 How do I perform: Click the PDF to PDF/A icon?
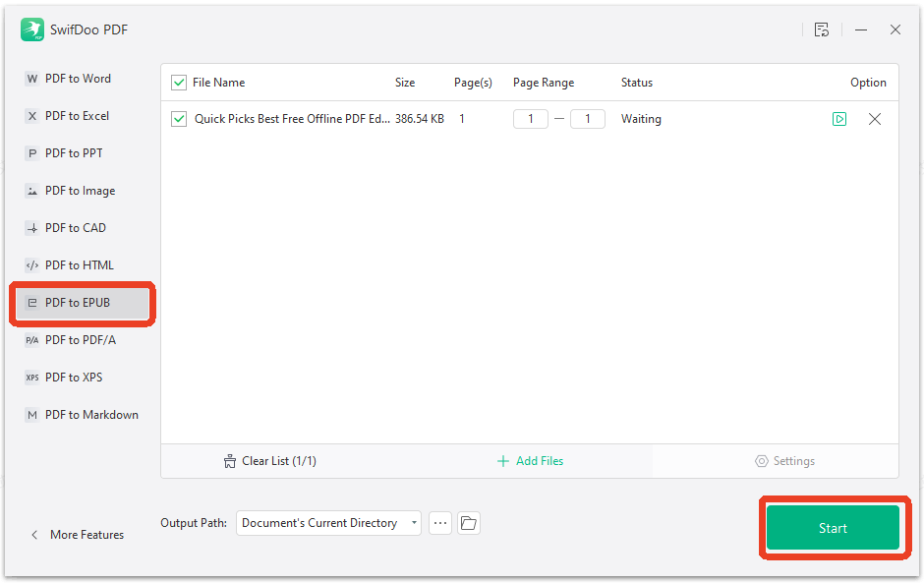pos(32,340)
